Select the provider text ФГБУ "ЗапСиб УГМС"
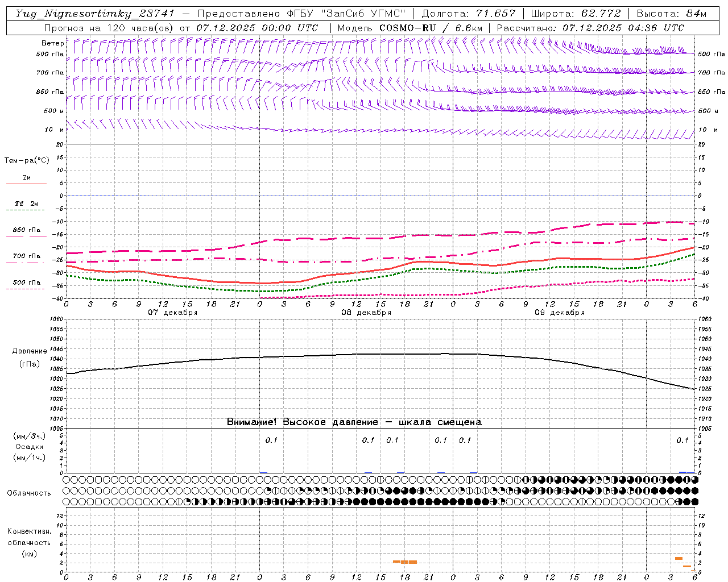 (x=347, y=14)
